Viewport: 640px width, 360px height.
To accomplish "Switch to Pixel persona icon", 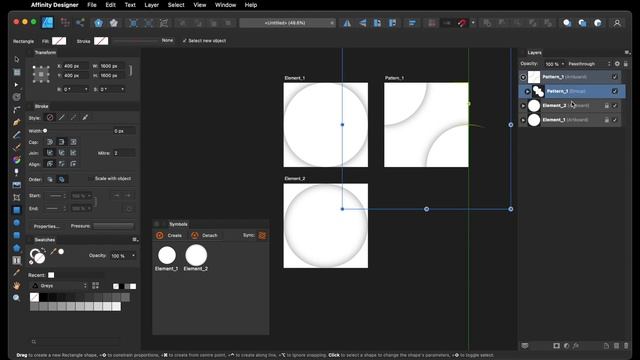I will [65, 23].
